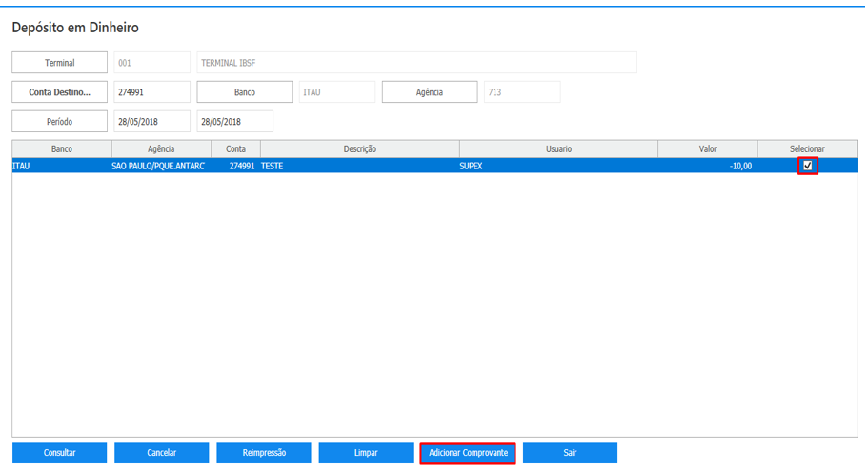Click the Período label button
This screenshot has width=868, height=475.
[x=59, y=121]
